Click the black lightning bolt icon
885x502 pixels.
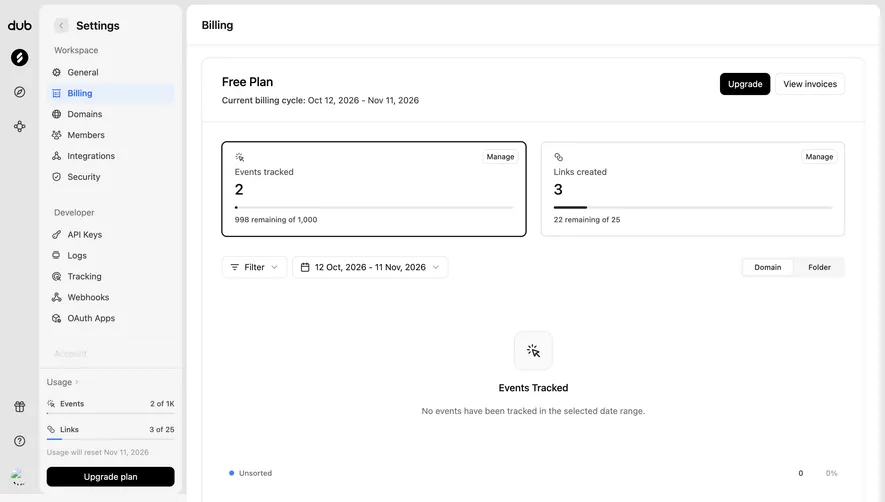[x=20, y=57]
